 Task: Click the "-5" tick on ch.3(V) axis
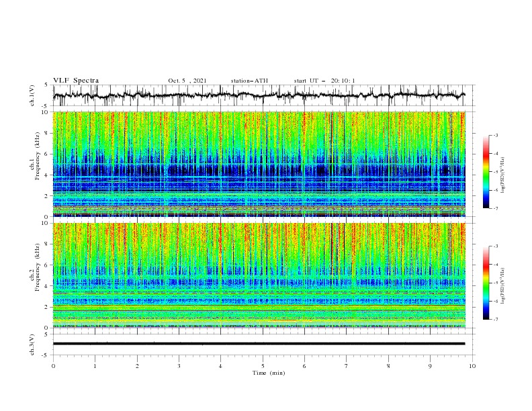(45, 355)
